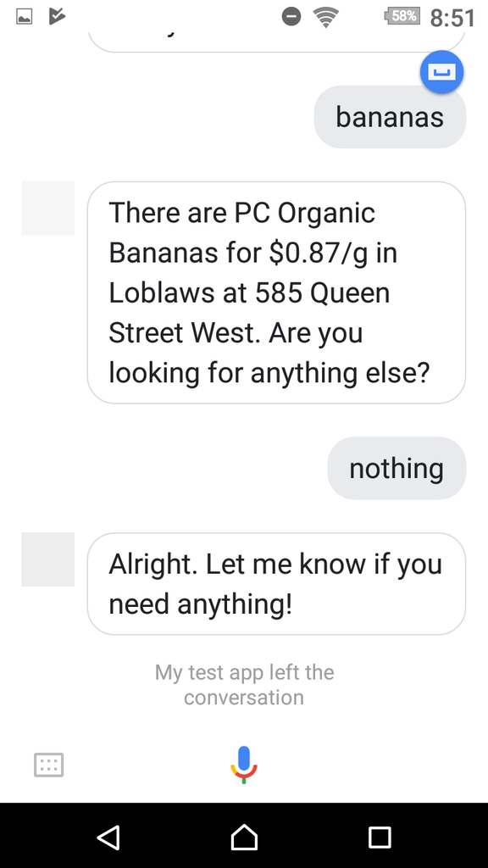Screen dimensions: 488x868
Task: Tap the "Alright. Let me know" reply bubble
Action: point(276,583)
